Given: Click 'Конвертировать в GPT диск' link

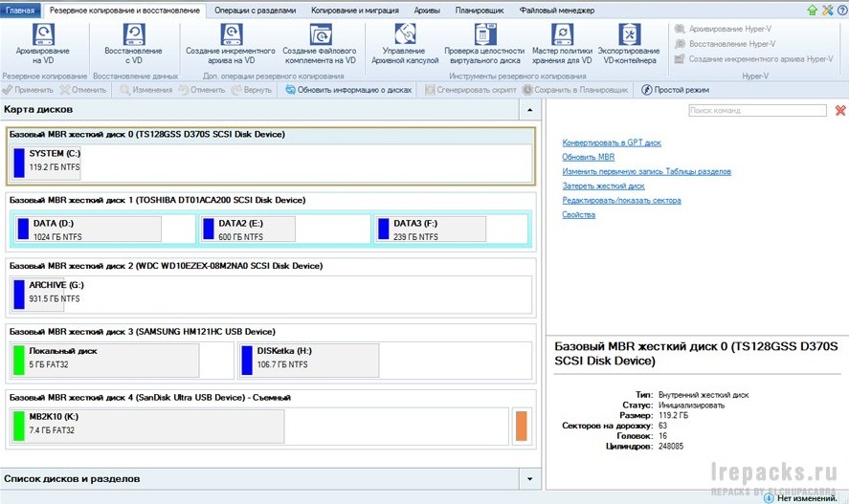Looking at the screenshot, I should coord(612,142).
